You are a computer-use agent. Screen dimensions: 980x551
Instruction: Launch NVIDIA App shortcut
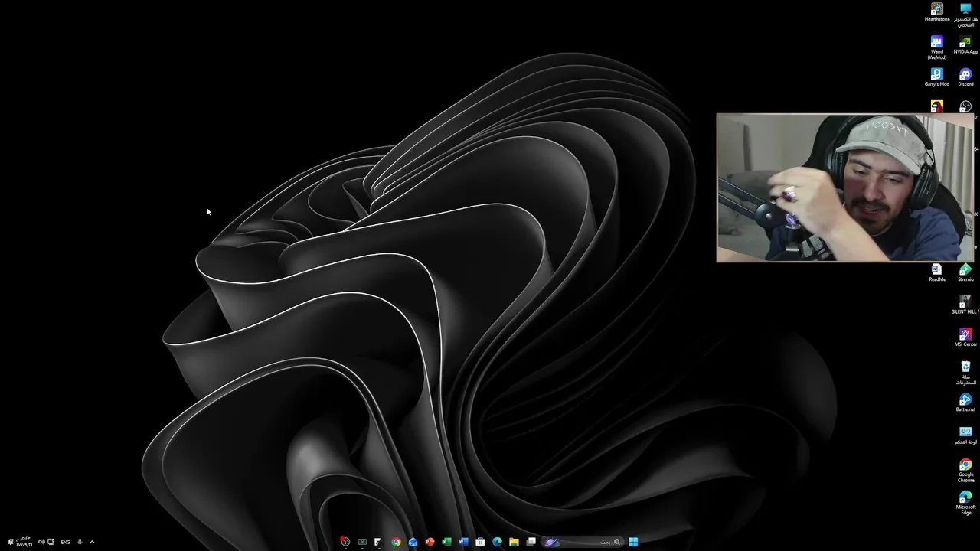tap(965, 44)
